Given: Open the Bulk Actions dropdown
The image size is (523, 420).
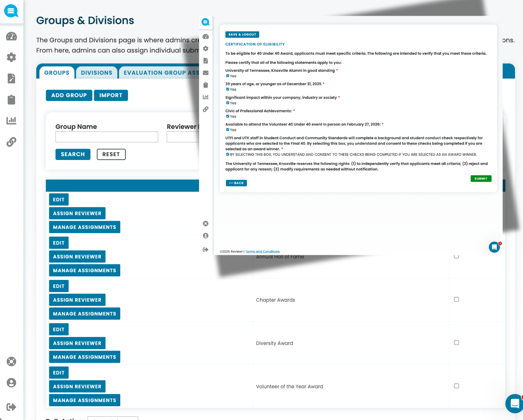Looking at the screenshot, I should (113, 418).
